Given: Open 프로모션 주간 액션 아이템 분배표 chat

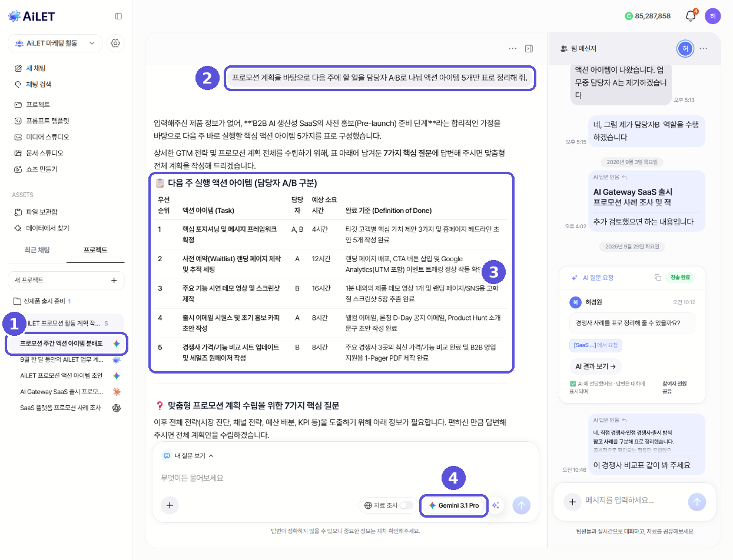Looking at the screenshot, I should click(x=66, y=344).
